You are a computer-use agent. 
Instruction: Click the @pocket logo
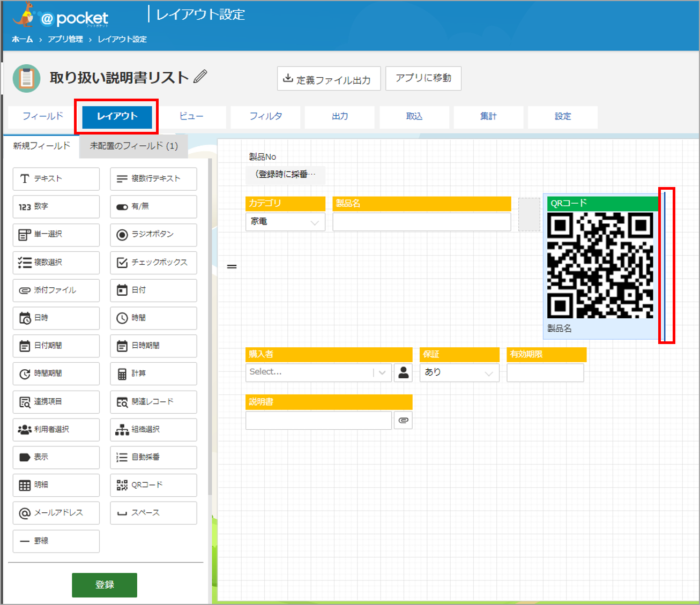[61, 17]
